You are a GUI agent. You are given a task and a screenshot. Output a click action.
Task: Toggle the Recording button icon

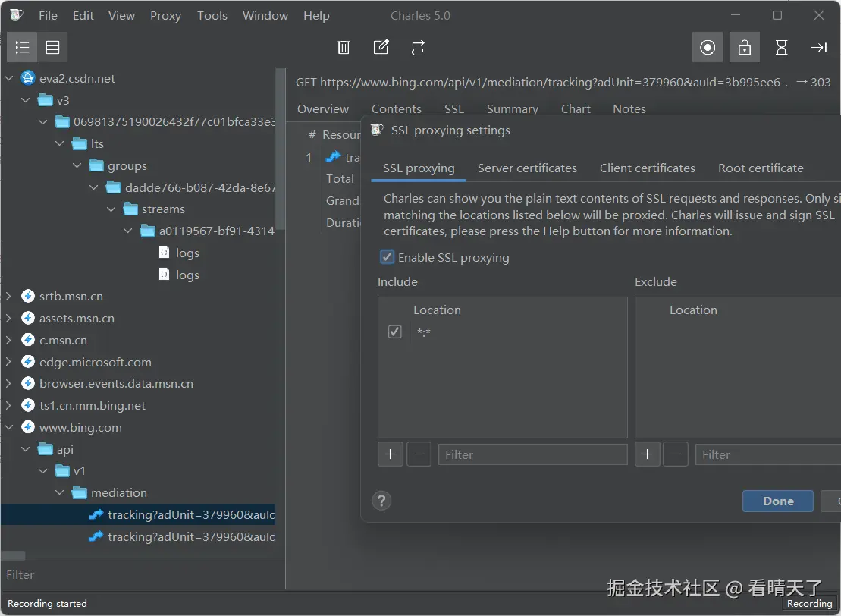pyautogui.click(x=708, y=47)
